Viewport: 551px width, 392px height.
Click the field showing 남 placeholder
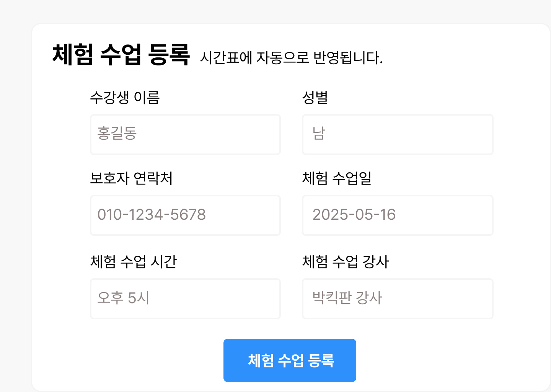398,134
